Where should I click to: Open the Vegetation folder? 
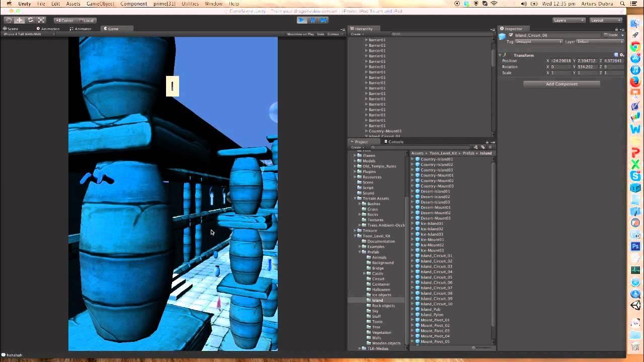click(381, 332)
